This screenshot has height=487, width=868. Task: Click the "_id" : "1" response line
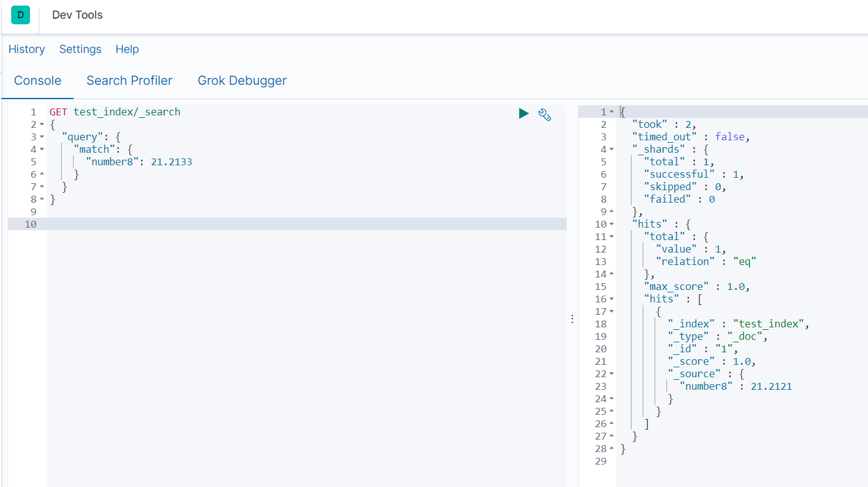click(x=703, y=349)
